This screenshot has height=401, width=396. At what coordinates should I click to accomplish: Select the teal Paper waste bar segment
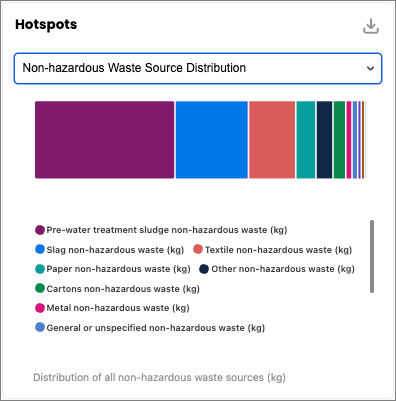[x=306, y=140]
